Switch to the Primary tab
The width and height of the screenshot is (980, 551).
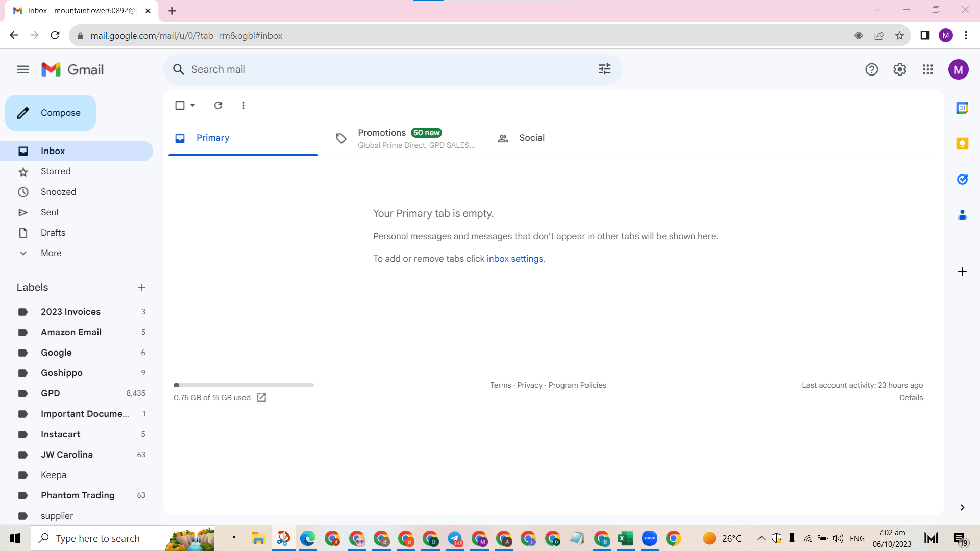(243, 138)
